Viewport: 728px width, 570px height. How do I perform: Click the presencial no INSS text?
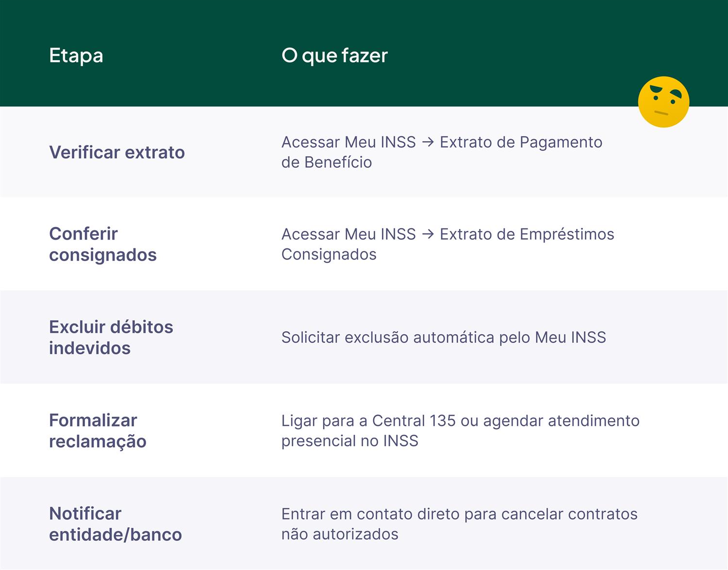(x=349, y=441)
